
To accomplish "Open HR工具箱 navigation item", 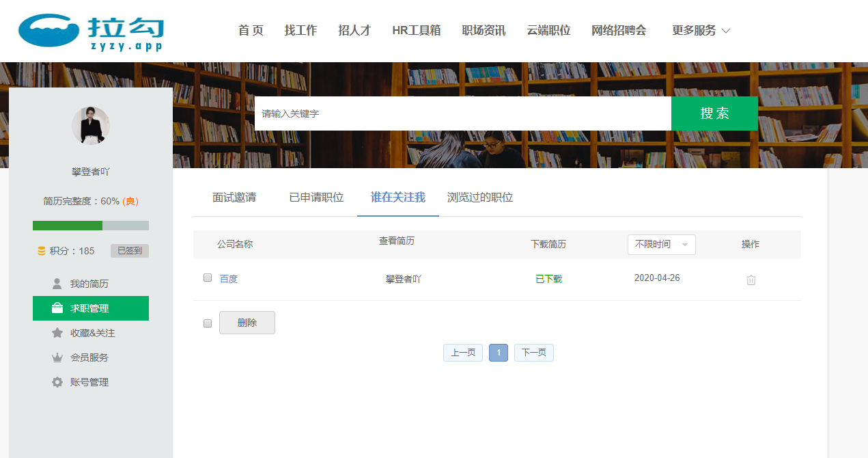I will click(417, 31).
